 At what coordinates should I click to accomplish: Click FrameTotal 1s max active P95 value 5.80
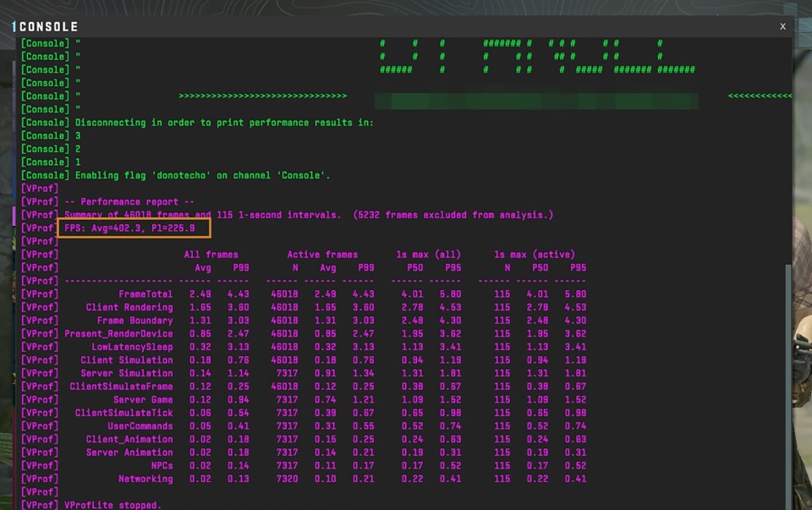575,294
